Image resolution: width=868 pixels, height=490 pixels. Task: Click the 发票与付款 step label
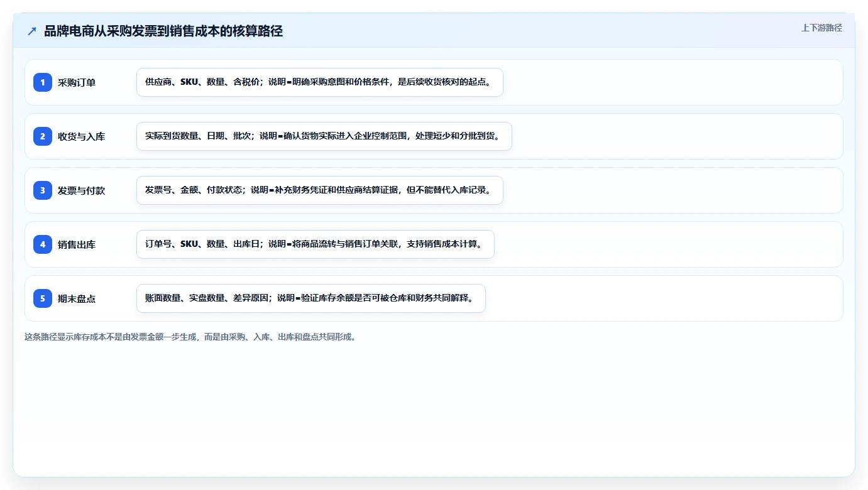point(81,190)
